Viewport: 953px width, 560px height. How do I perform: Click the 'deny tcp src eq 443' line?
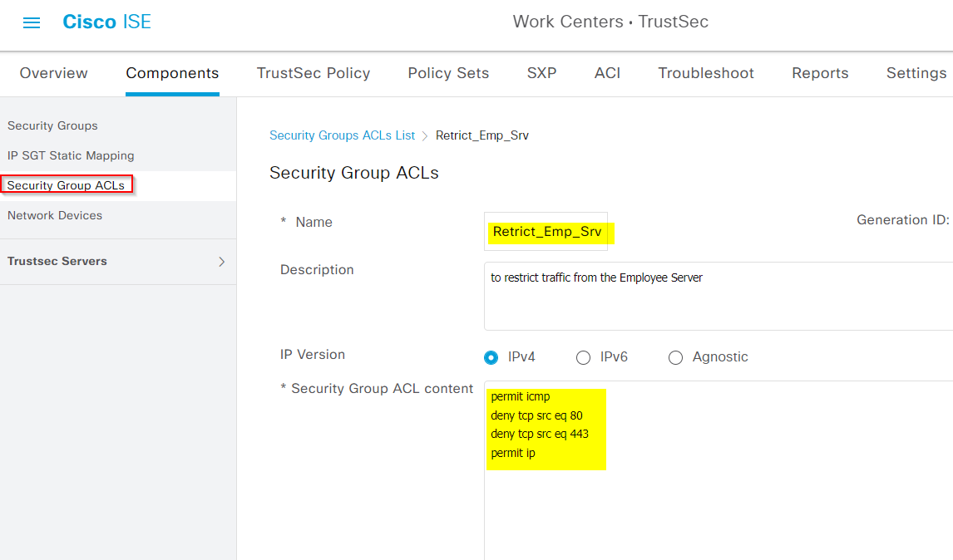pyautogui.click(x=540, y=435)
